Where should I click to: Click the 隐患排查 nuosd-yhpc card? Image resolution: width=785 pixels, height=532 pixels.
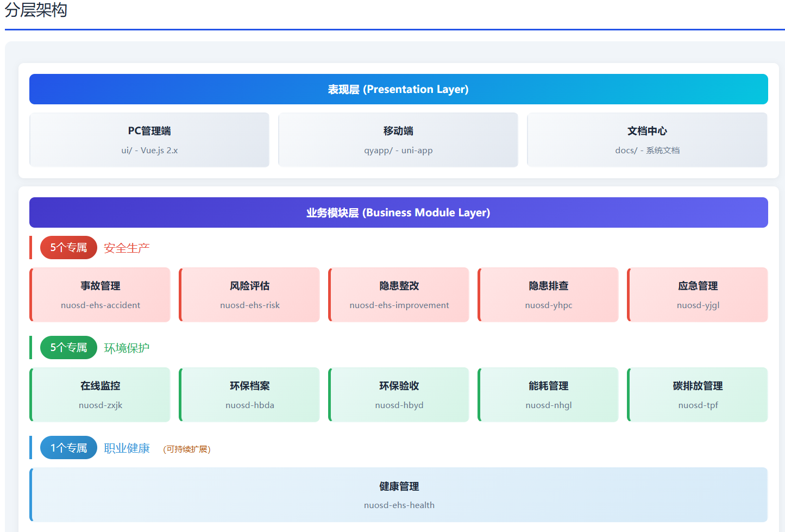click(549, 295)
